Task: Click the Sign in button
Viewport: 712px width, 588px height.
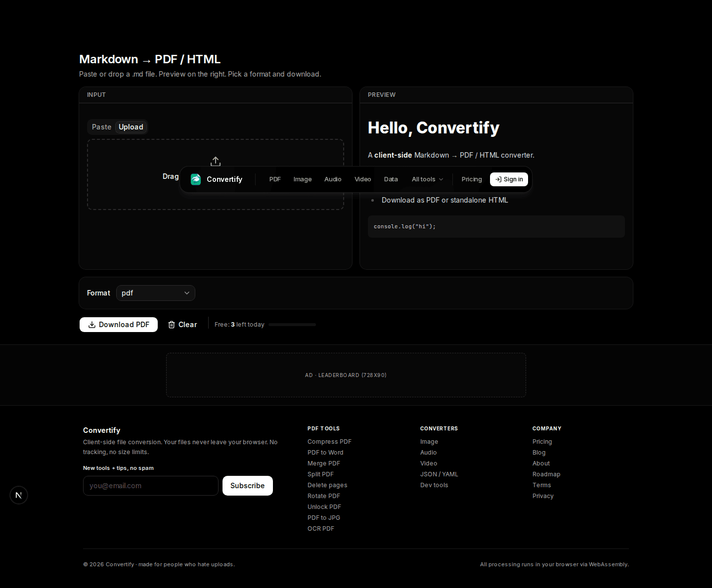Action: tap(509, 179)
